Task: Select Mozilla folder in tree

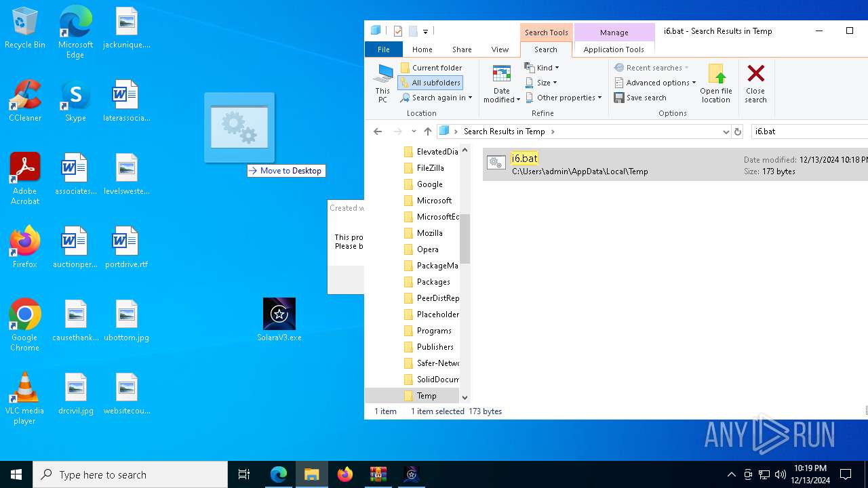Action: click(x=429, y=233)
